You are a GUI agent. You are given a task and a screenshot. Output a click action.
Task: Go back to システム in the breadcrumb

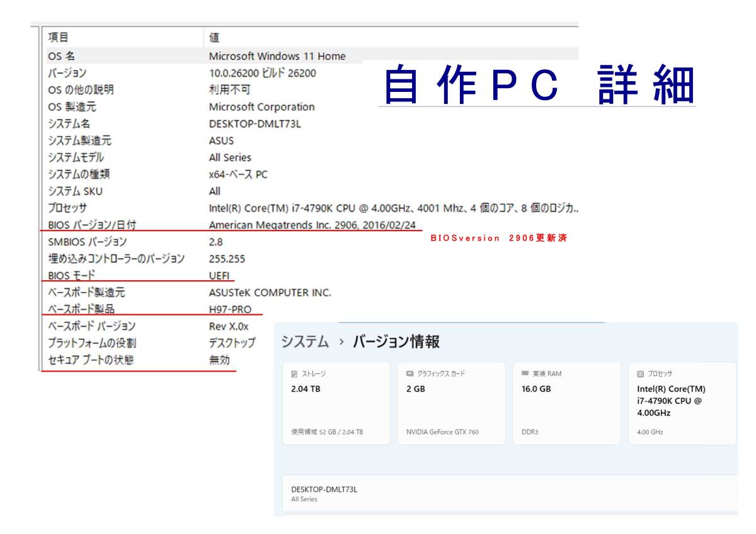point(305,342)
